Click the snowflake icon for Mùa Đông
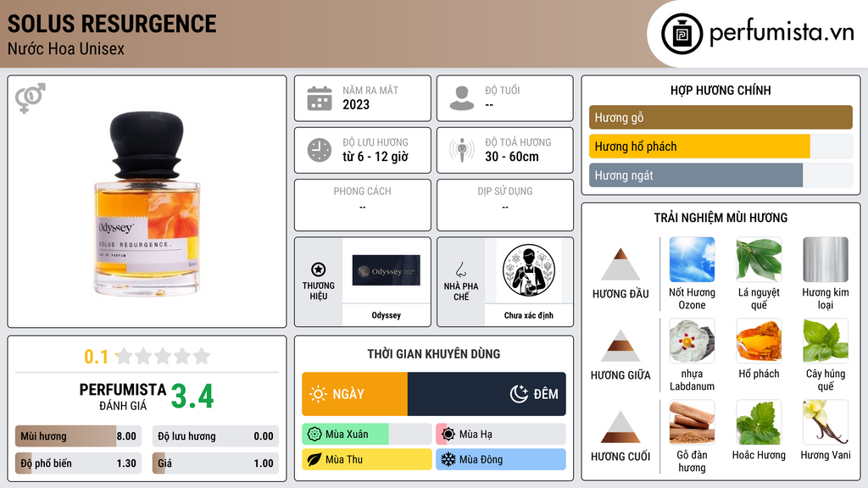868x488 pixels. tap(448, 459)
